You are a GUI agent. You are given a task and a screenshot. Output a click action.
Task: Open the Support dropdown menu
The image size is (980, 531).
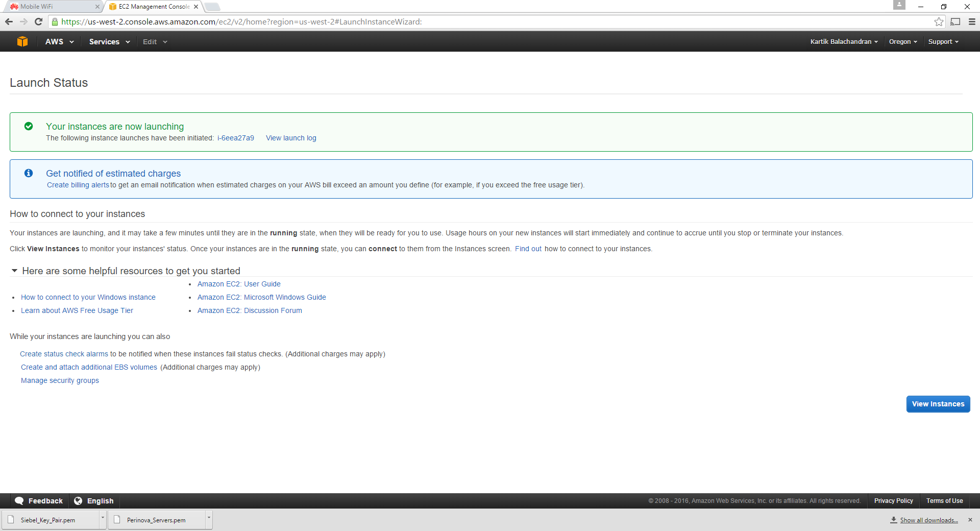(x=943, y=42)
